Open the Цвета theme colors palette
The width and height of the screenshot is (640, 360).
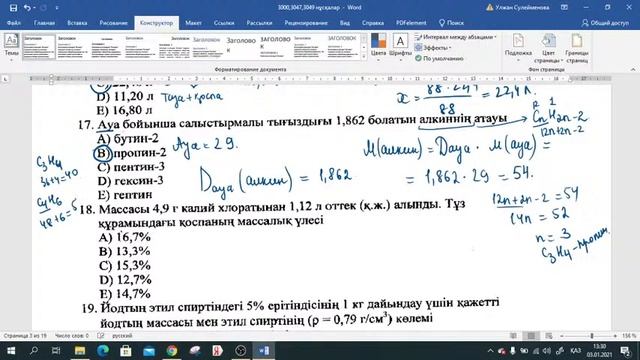pos(379,47)
